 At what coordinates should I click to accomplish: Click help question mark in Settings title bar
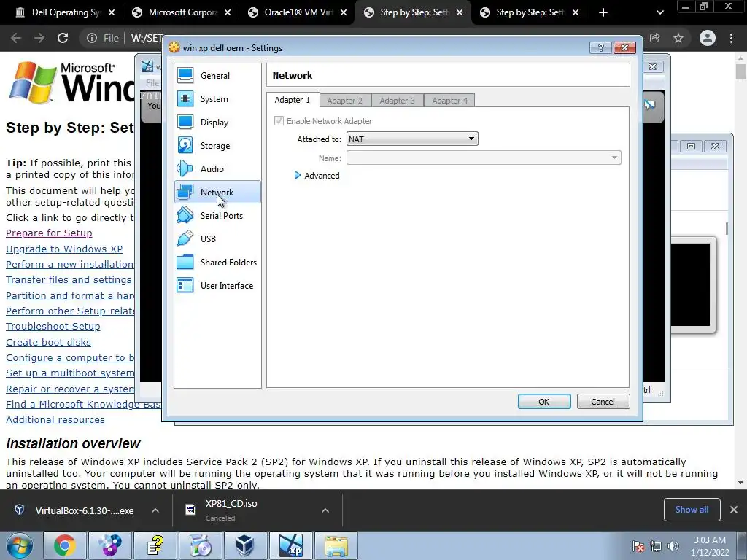pyautogui.click(x=600, y=47)
